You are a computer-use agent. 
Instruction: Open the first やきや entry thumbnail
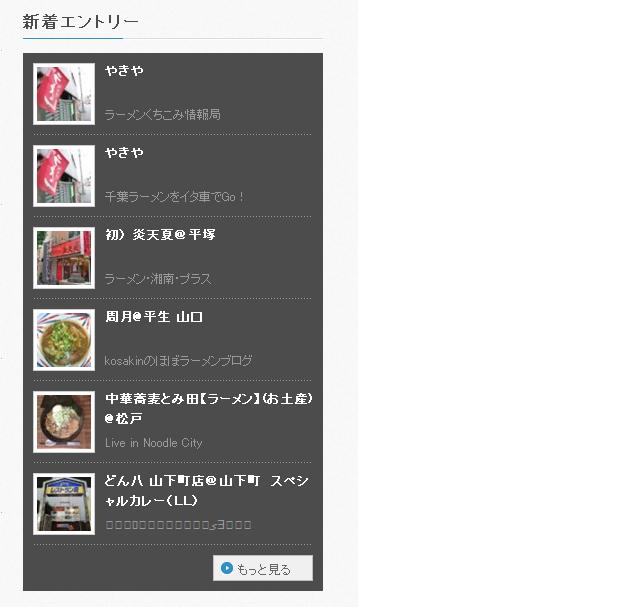click(x=64, y=94)
